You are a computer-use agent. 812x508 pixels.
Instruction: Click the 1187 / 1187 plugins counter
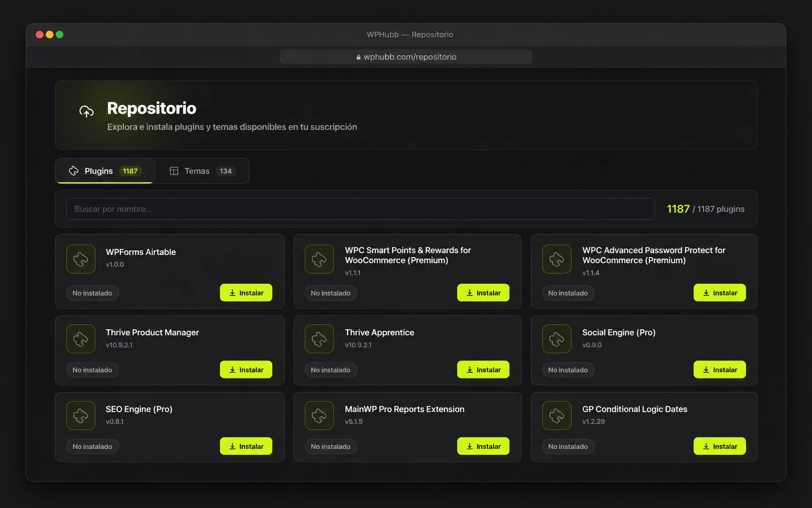point(706,209)
